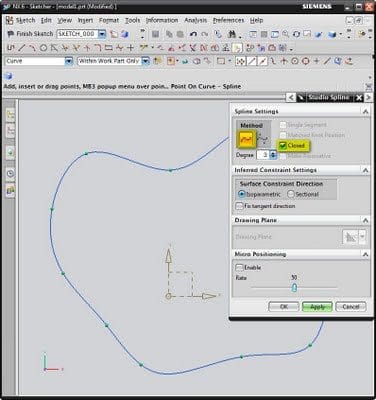
Task: Enable Micro Positioning checkbox
Action: coord(239,267)
